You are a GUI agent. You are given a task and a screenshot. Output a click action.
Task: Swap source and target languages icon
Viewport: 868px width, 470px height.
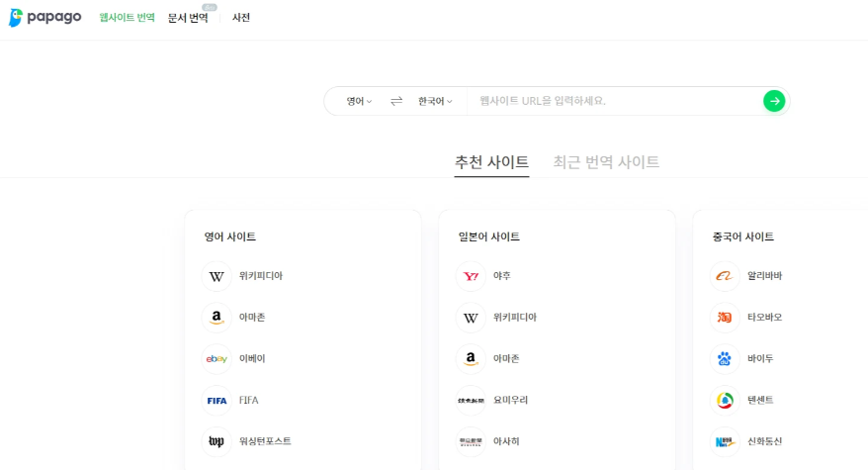pos(396,101)
